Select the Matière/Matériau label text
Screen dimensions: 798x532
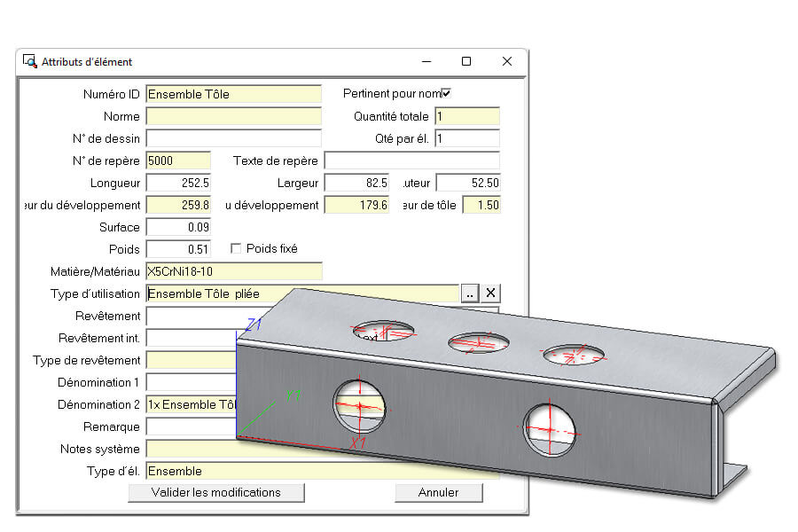tap(95, 272)
